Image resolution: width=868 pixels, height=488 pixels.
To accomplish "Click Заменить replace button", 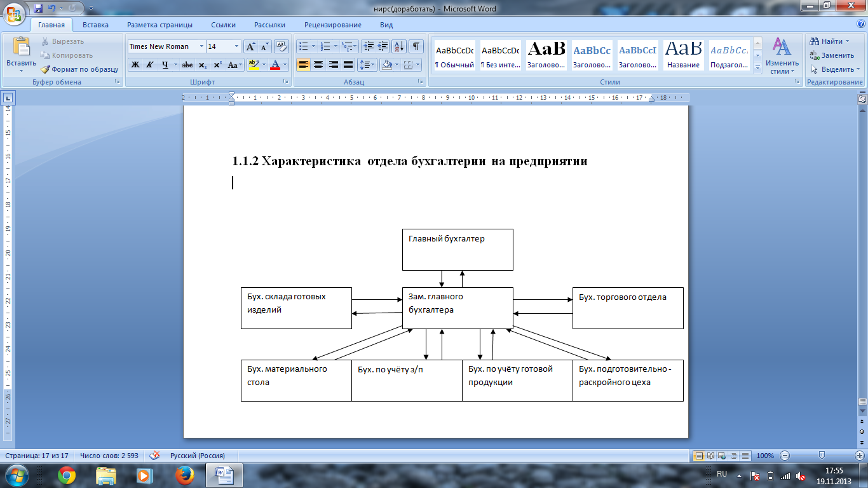I will tap(832, 55).
